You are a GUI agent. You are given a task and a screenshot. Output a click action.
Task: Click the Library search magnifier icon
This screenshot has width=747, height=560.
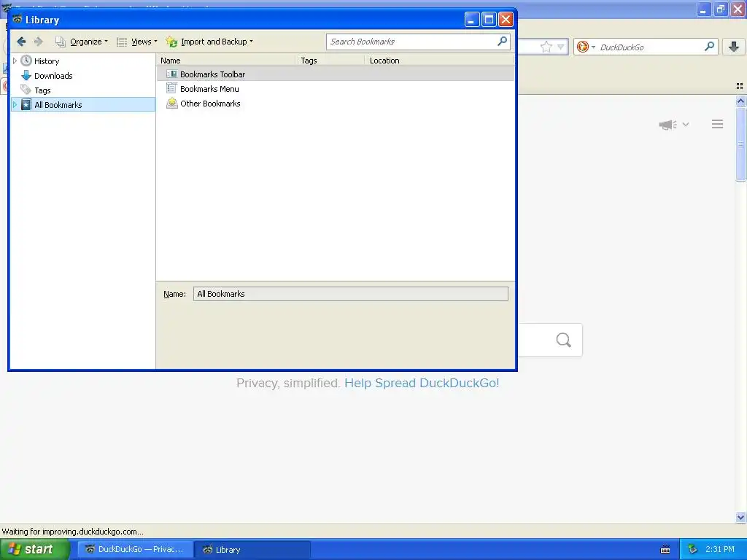click(x=502, y=42)
